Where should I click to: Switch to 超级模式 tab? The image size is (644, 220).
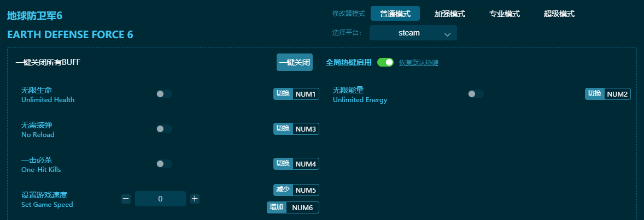[x=559, y=14]
